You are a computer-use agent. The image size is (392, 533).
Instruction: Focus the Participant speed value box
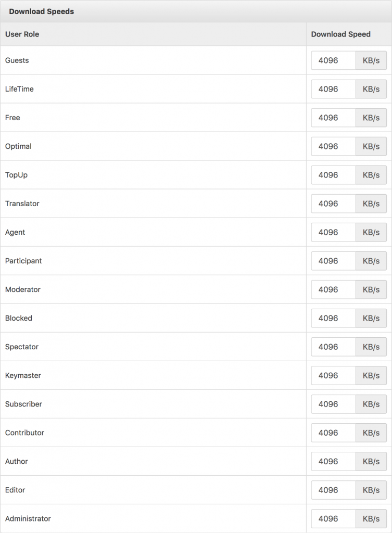(x=333, y=261)
